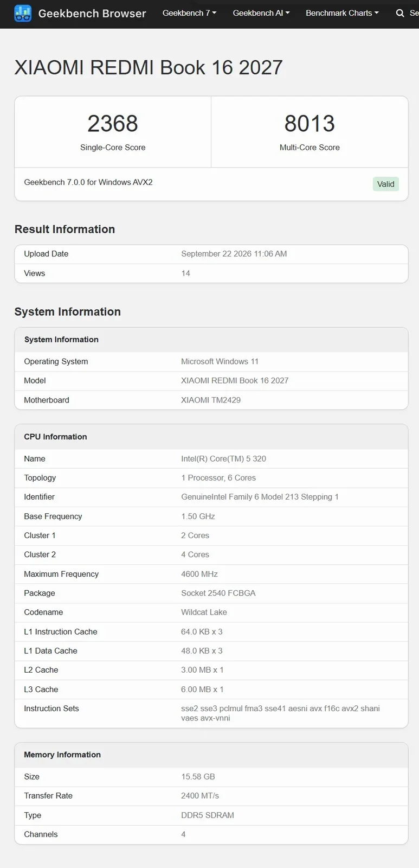Select L1 Instruction Cache 64.0 KB x 3
The width and height of the screenshot is (419, 868).
[202, 632]
